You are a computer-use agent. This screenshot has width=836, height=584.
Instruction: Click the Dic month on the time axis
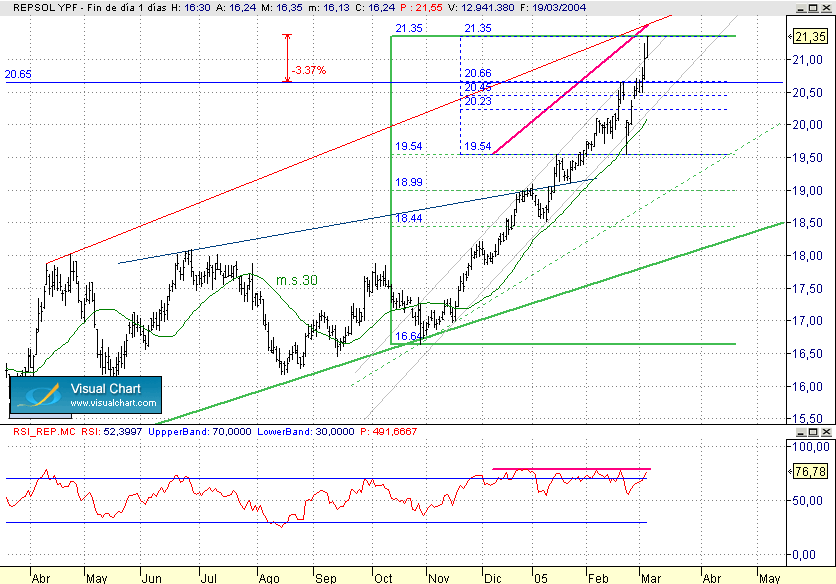click(x=493, y=578)
